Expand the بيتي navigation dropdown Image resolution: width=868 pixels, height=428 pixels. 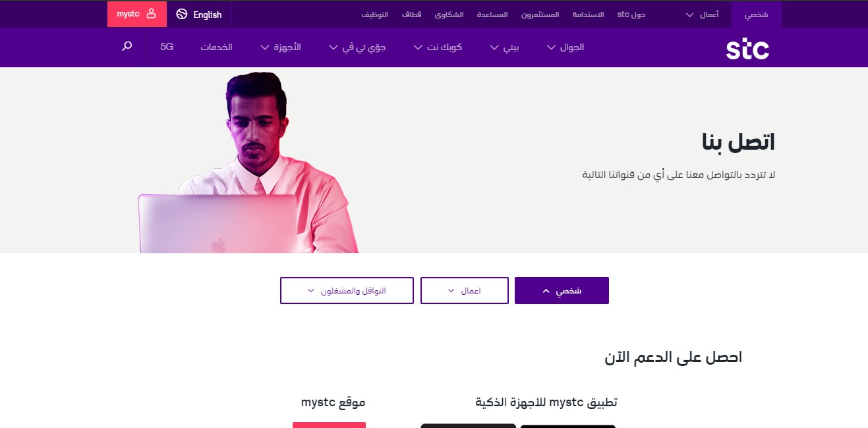coord(505,47)
